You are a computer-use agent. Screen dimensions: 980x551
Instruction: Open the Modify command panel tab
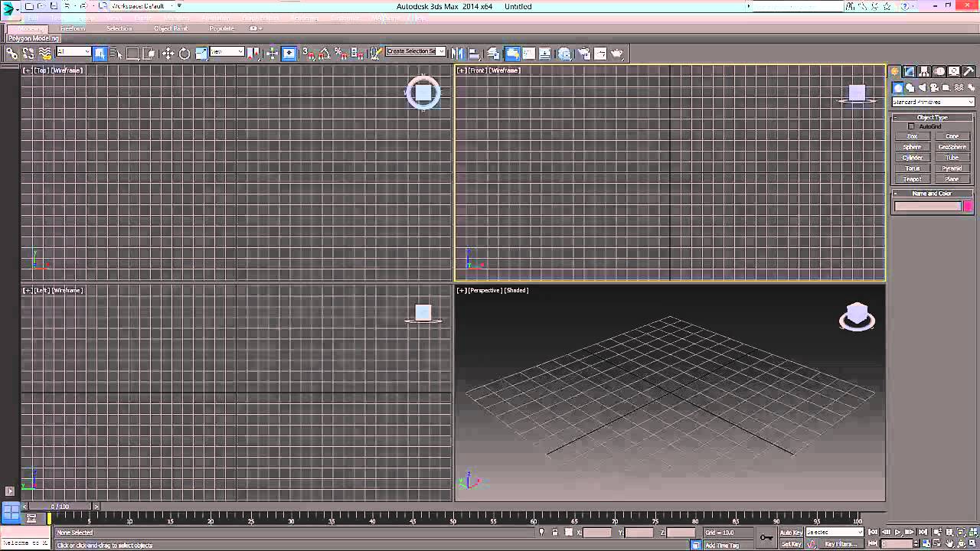pos(910,71)
